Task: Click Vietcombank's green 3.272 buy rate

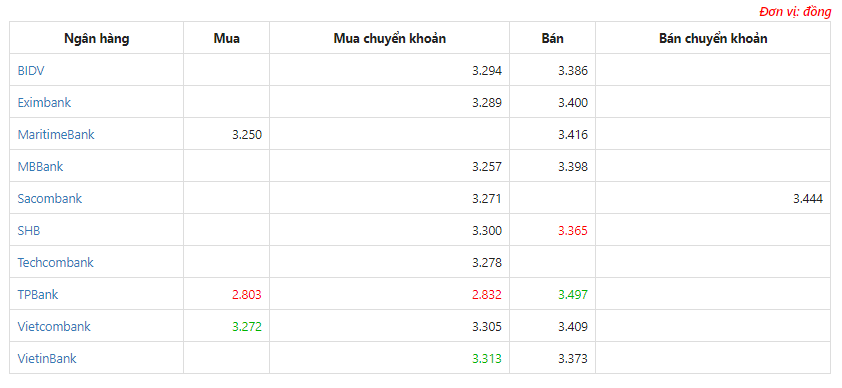Action: [247, 326]
